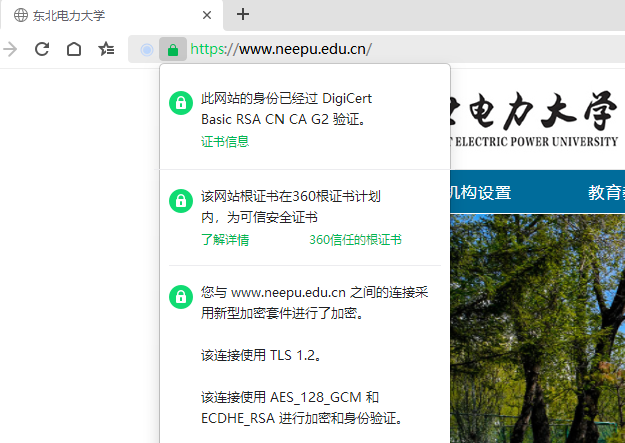Click the university logo banner
The height and width of the screenshot is (443, 625).
[x=534, y=119]
